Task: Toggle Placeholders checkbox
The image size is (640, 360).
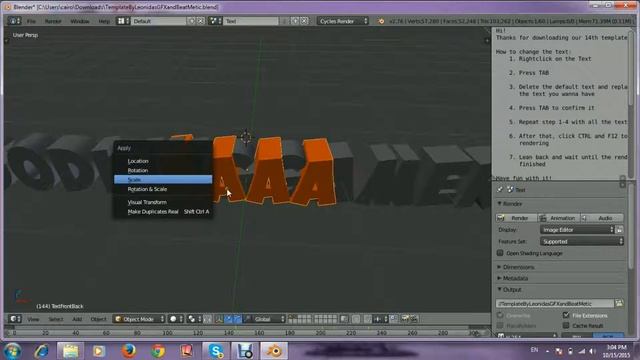Action: click(500, 325)
